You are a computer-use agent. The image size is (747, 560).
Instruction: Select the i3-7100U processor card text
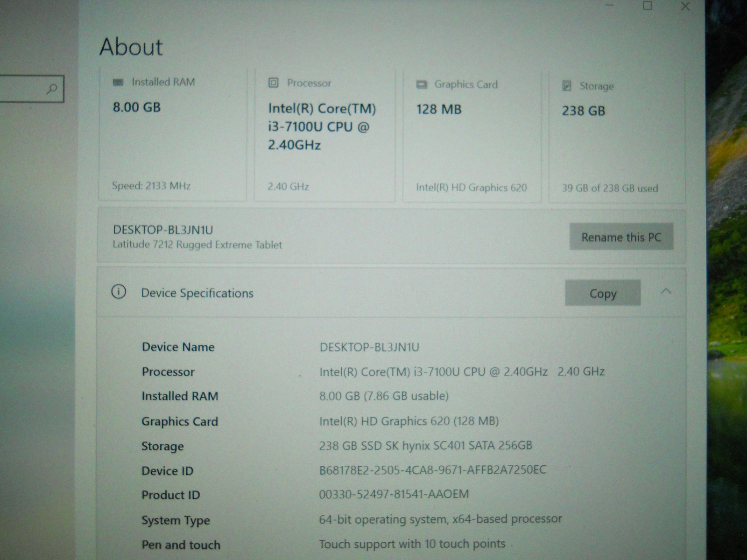pyautogui.click(x=322, y=126)
